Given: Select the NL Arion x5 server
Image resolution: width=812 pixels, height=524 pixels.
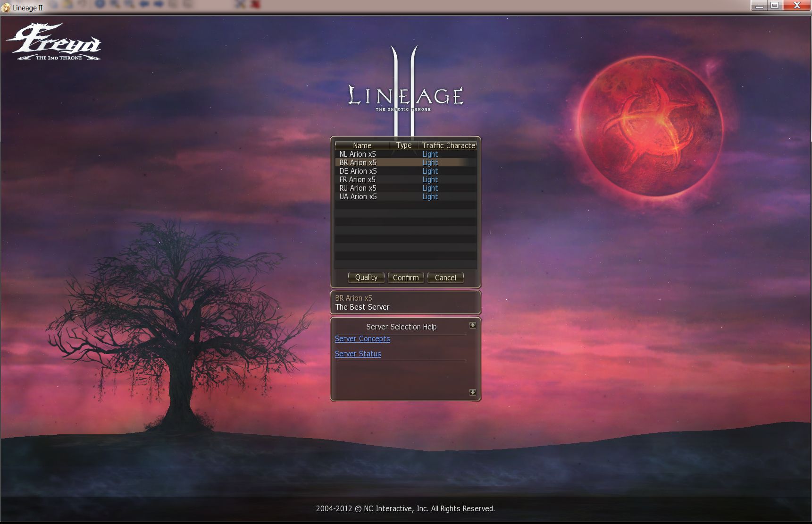Looking at the screenshot, I should click(x=358, y=154).
